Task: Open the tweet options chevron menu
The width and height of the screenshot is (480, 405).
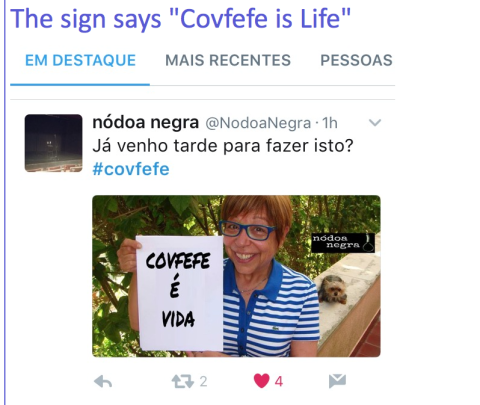Action: click(375, 123)
